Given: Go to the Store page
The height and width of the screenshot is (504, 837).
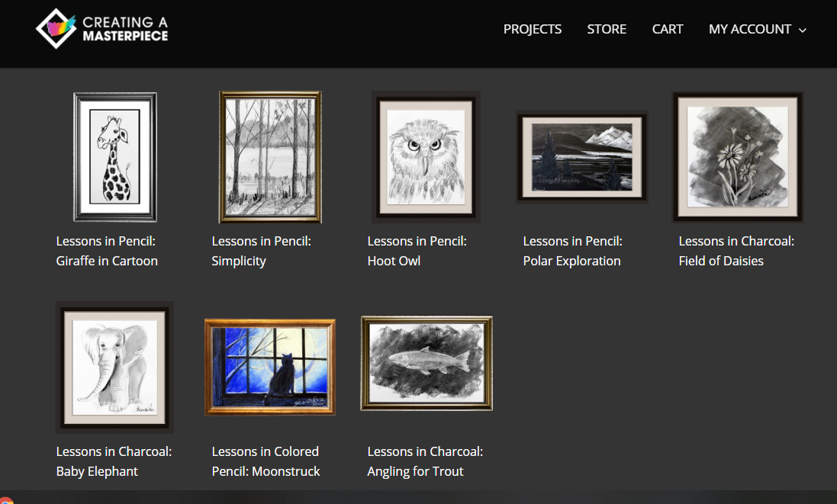Looking at the screenshot, I should [607, 29].
